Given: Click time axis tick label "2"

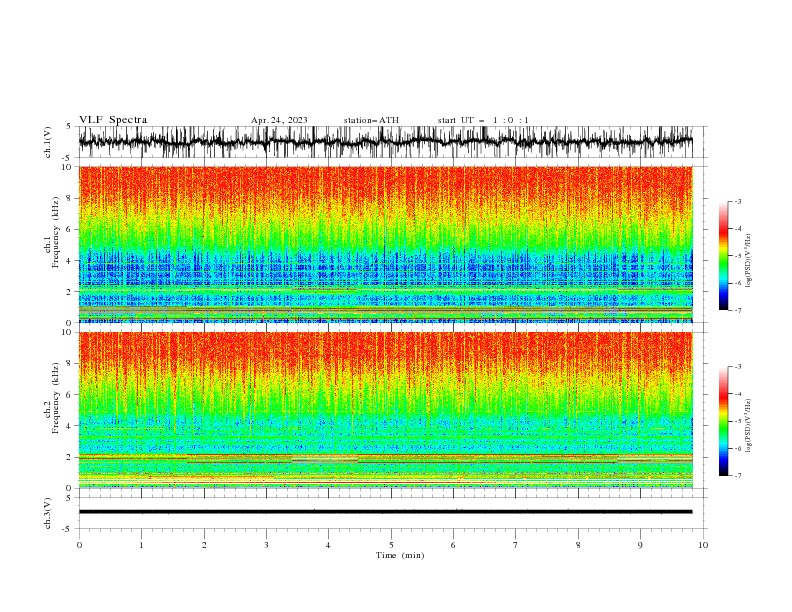Looking at the screenshot, I should click(x=204, y=545).
